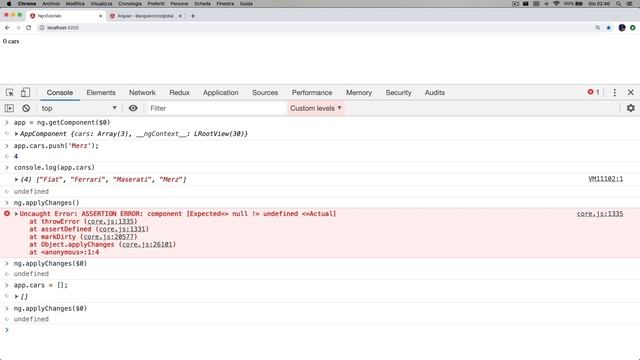Switch to the Elements tab
Screen dimensions: 640x360
[101, 93]
